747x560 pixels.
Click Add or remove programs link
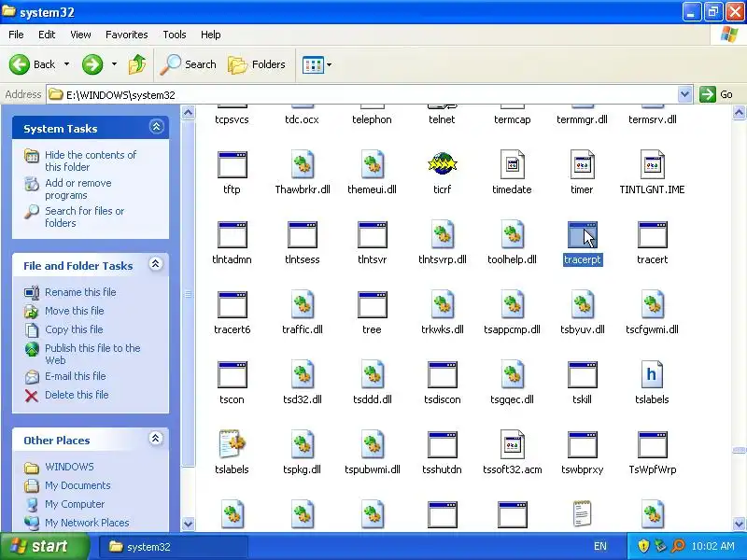pos(78,189)
